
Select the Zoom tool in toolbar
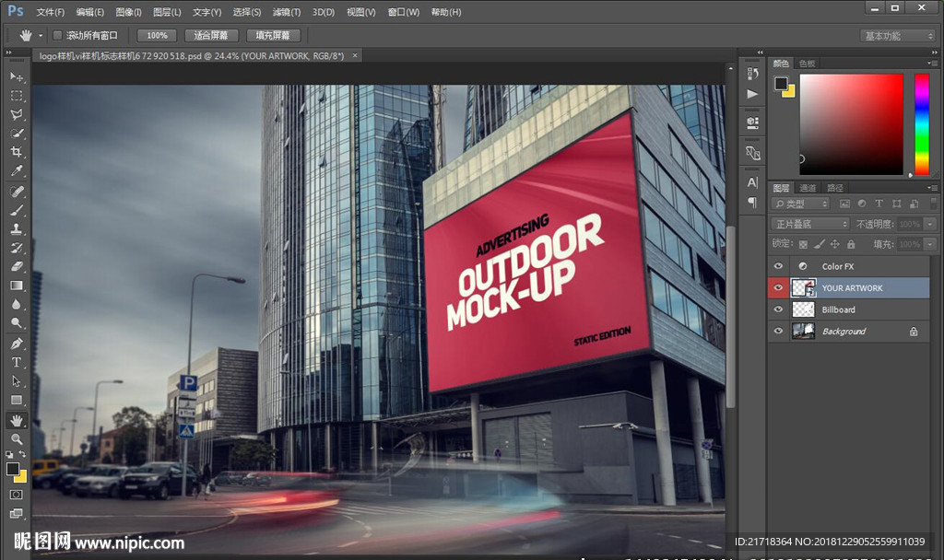click(x=17, y=439)
